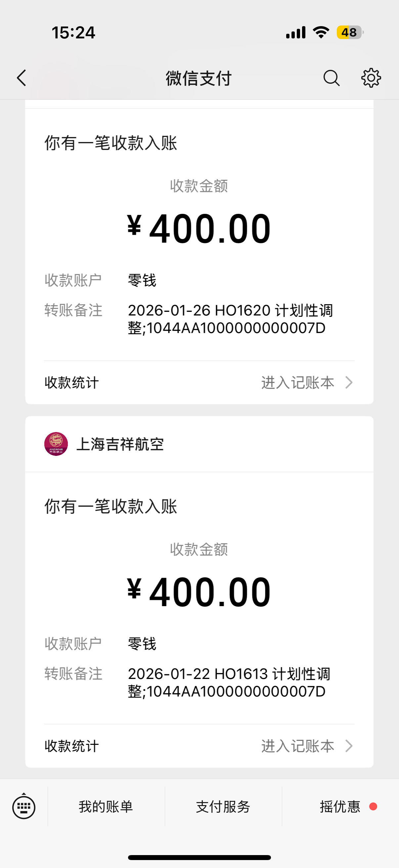
Task: Open settings via the gear icon
Action: 371,78
